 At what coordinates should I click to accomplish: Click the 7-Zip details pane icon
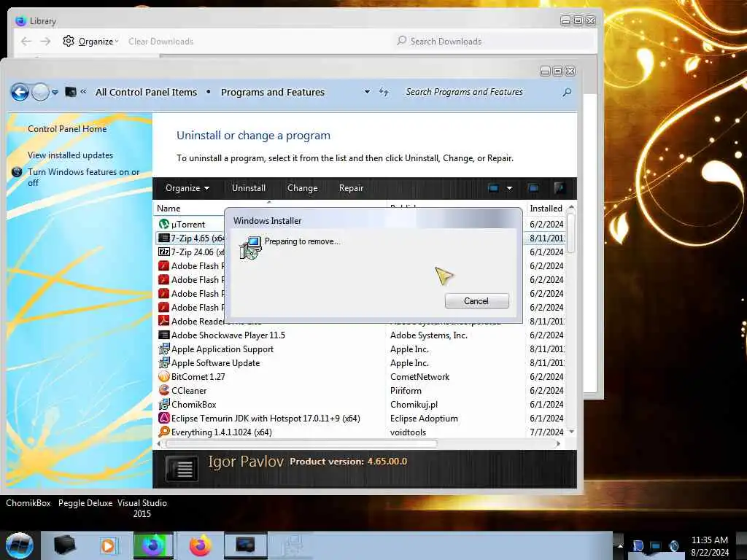(182, 469)
